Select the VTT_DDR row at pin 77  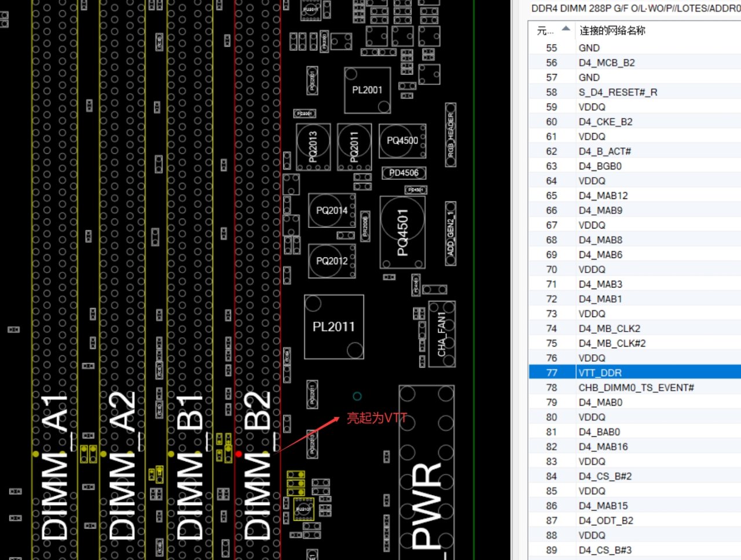point(600,373)
